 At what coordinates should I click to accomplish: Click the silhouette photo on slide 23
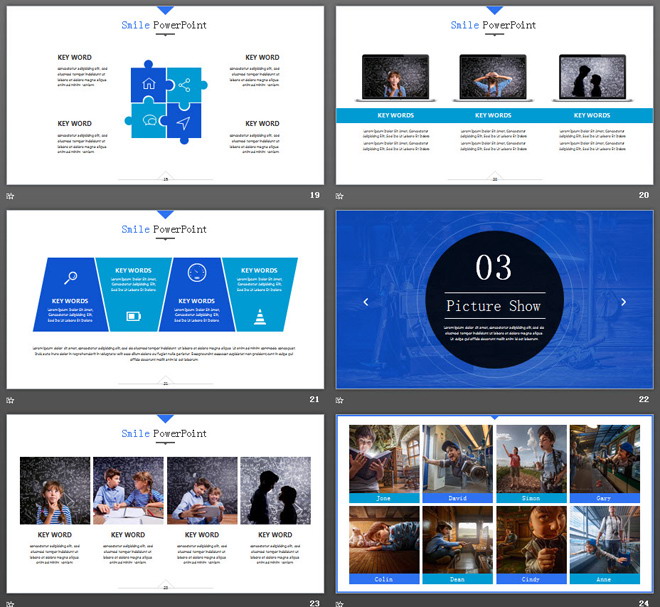point(275,490)
